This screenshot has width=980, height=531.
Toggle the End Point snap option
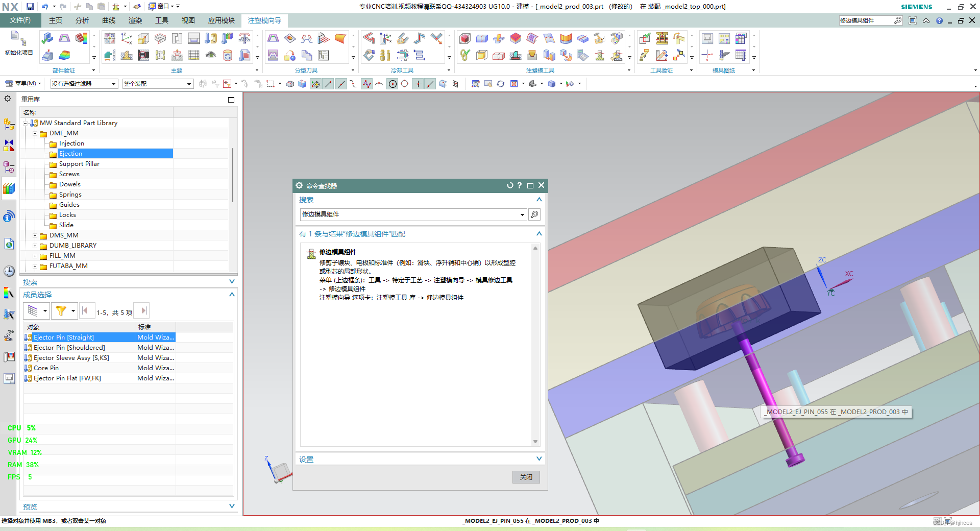(328, 84)
